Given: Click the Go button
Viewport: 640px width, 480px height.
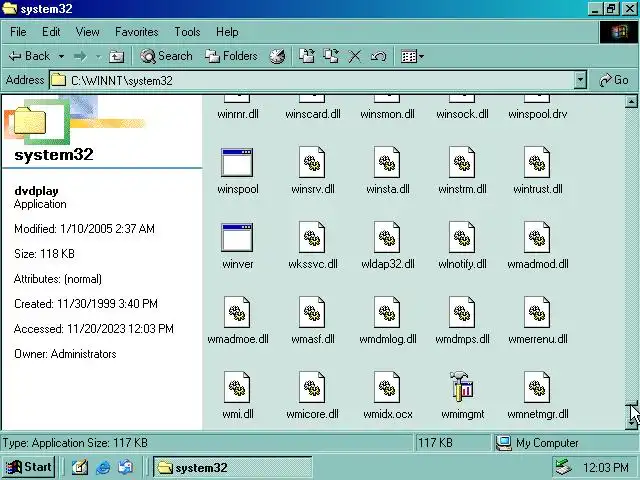Looking at the screenshot, I should tap(613, 80).
